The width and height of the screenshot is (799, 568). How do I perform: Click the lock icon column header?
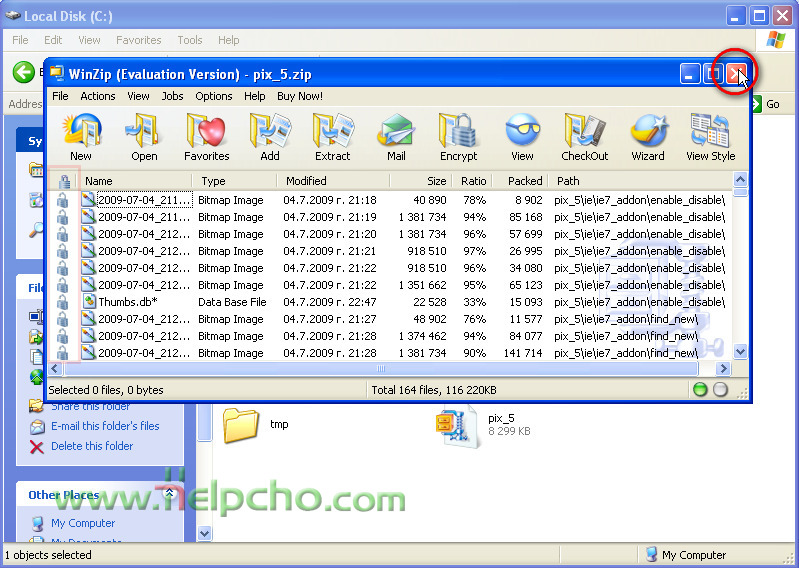pos(64,181)
